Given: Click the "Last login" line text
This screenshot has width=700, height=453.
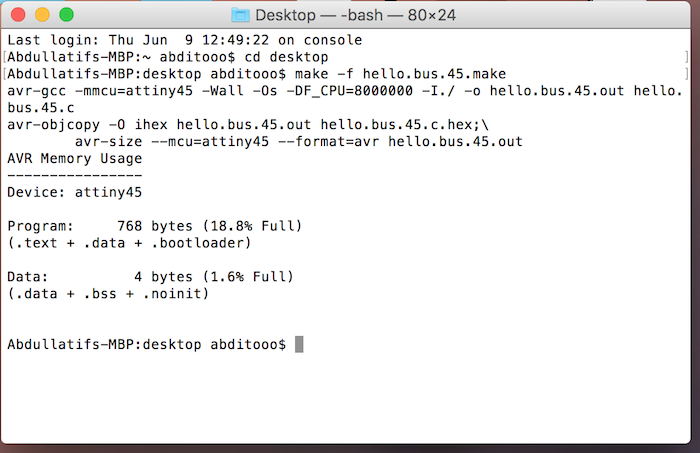Looking at the screenshot, I should (x=184, y=40).
